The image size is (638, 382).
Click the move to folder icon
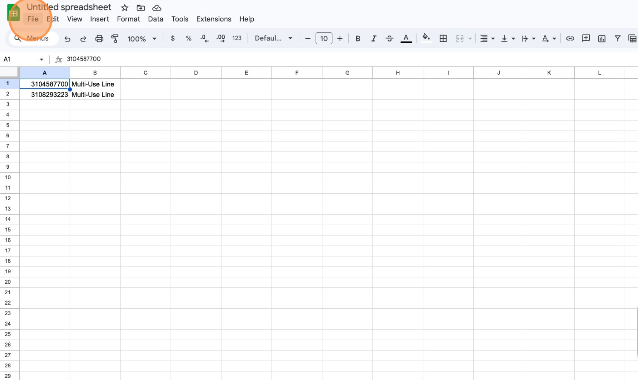[x=140, y=8]
